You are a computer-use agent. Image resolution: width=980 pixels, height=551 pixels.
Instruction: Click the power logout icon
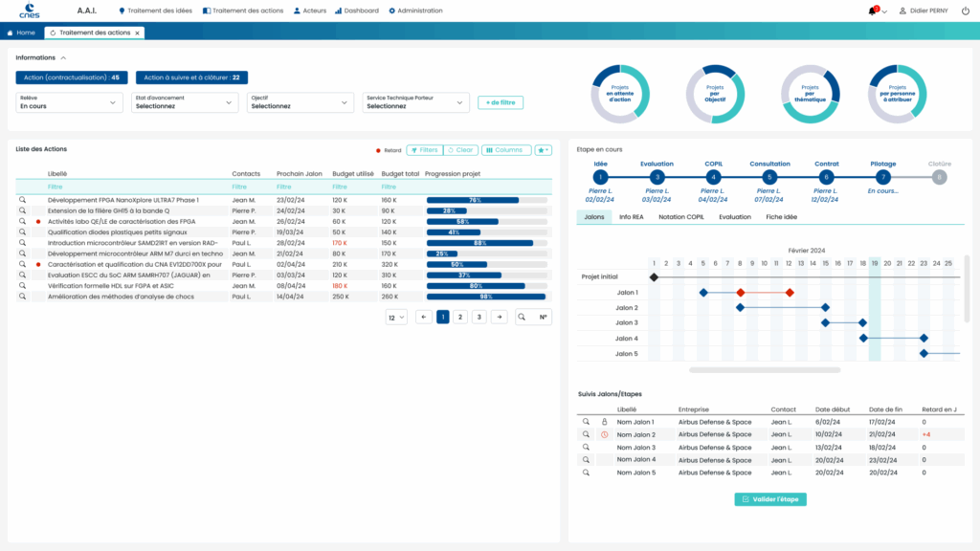click(964, 11)
